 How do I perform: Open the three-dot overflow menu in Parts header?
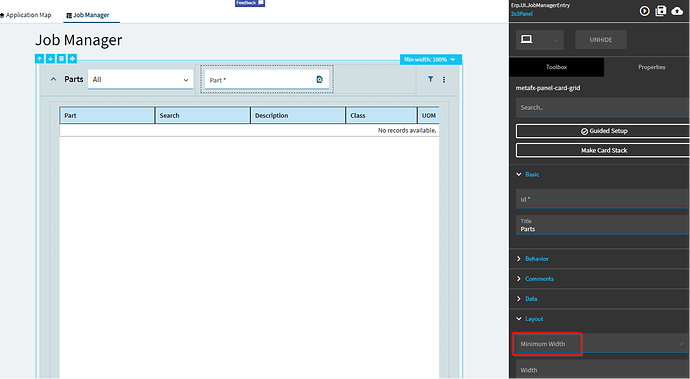tap(444, 80)
